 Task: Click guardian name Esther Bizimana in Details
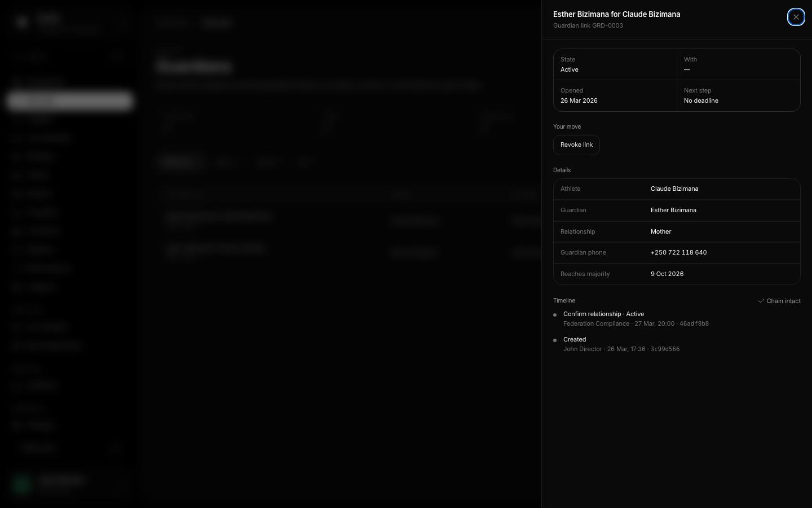point(673,210)
